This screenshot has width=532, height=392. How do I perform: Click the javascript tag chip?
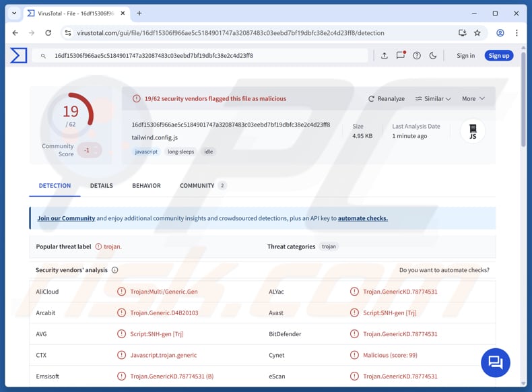pyautogui.click(x=146, y=152)
